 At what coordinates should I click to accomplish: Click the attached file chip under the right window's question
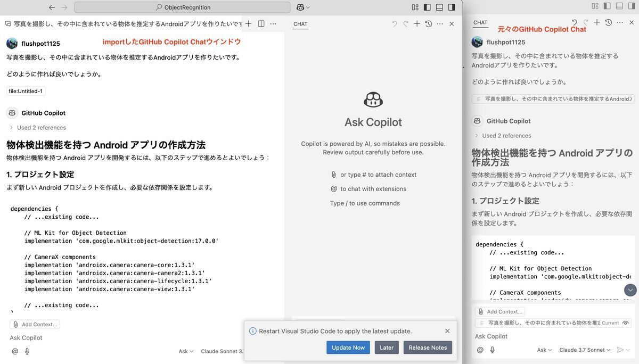(x=553, y=99)
